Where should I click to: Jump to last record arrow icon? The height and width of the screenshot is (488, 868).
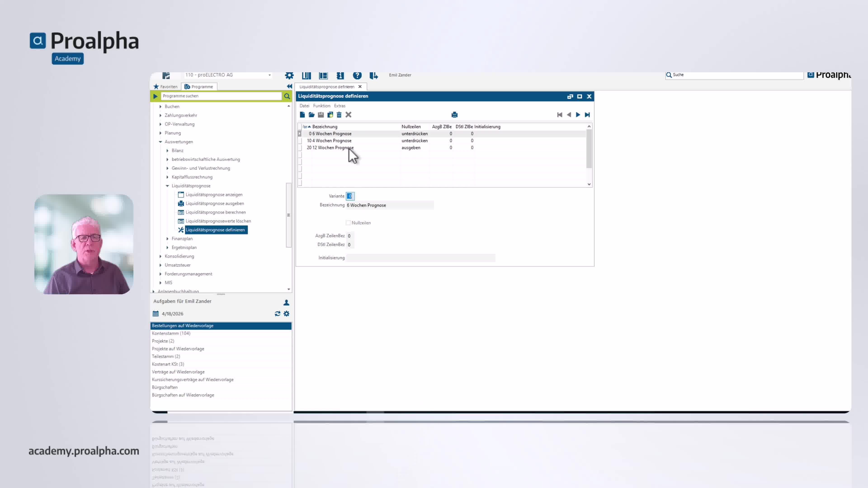tap(587, 115)
